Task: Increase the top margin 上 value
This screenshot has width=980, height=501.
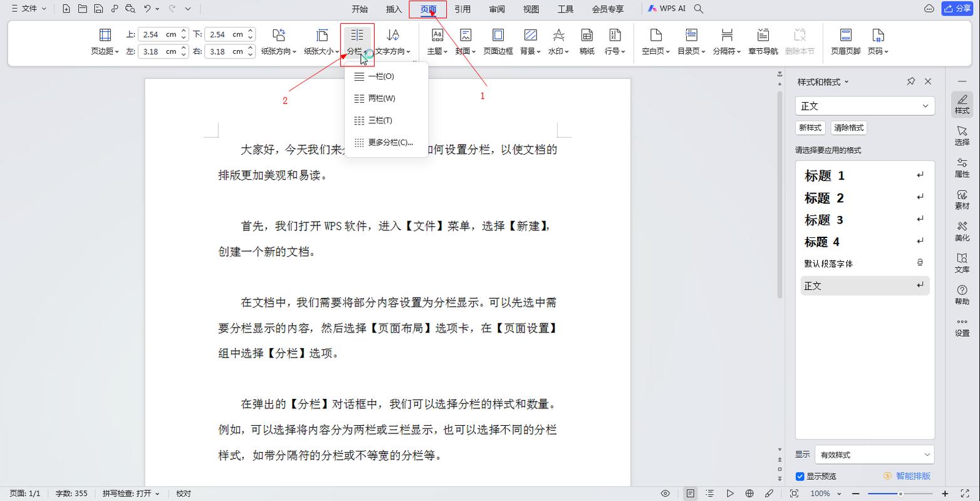Action: (x=184, y=31)
